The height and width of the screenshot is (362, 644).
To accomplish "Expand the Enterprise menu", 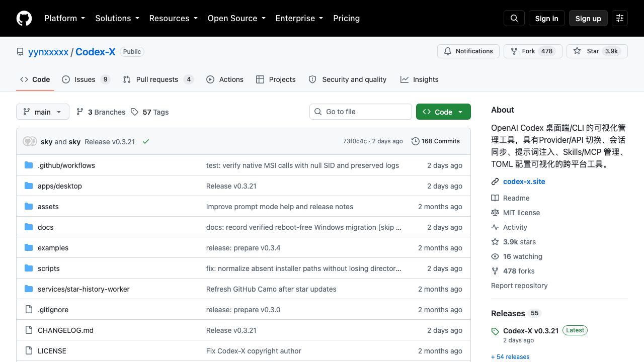I will 299,18.
